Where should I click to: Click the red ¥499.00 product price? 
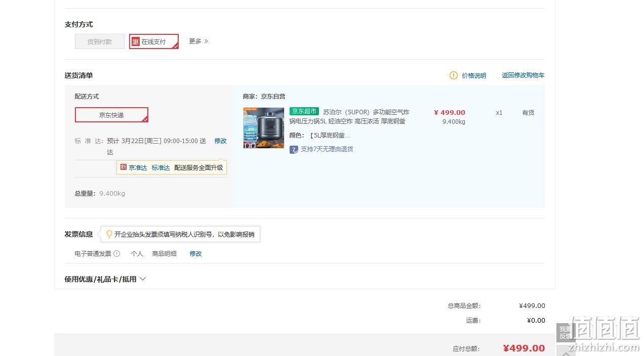pos(450,112)
